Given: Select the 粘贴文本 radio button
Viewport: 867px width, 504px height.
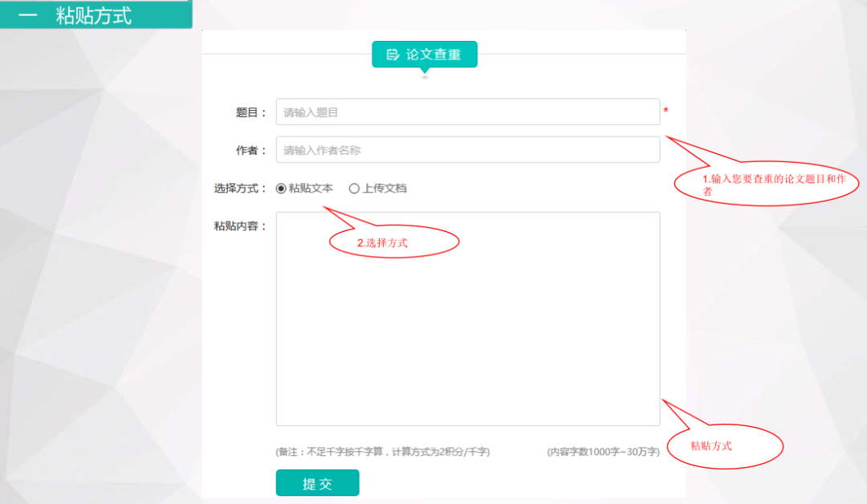Looking at the screenshot, I should coord(281,189).
